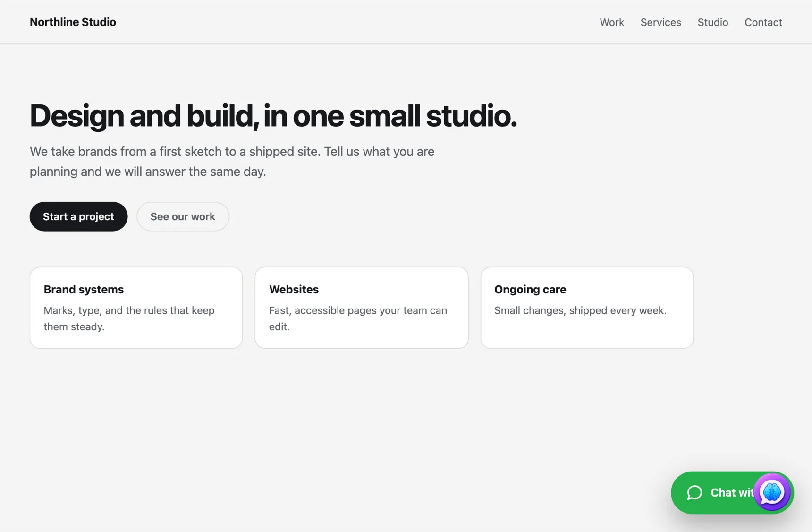Open the Contact nav link
Viewport: 812px width, 532px height.
pos(763,22)
